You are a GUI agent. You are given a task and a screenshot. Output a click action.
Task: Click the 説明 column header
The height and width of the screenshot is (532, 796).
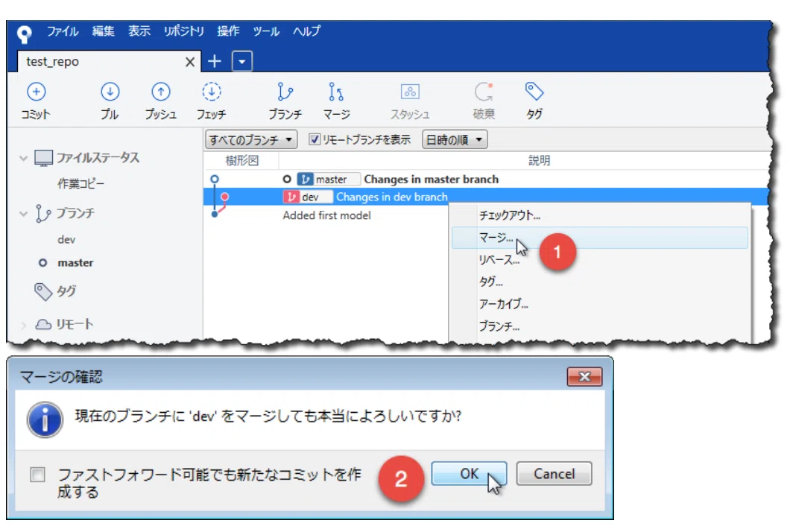pos(539,161)
